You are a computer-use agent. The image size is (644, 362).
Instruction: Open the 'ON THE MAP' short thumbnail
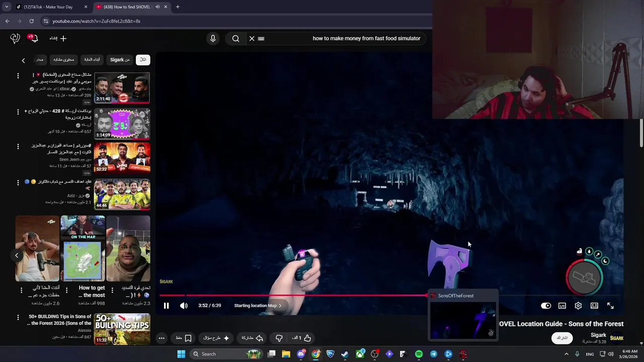tap(83, 248)
